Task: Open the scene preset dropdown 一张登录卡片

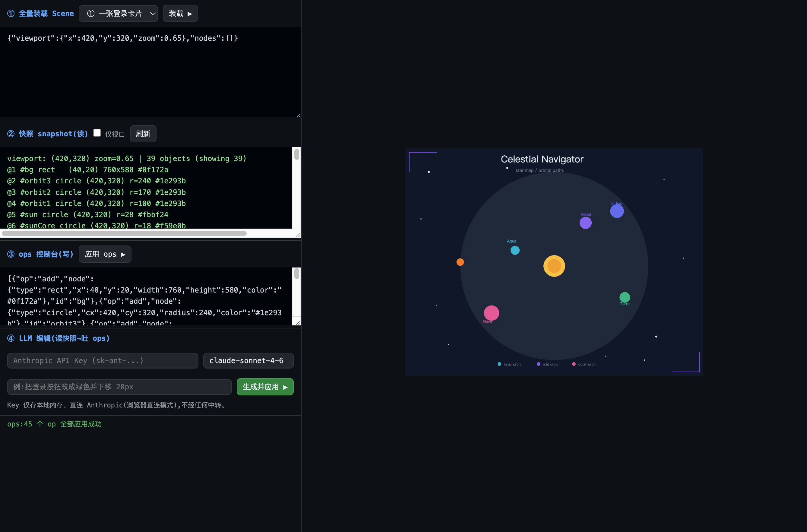Action: [118, 14]
